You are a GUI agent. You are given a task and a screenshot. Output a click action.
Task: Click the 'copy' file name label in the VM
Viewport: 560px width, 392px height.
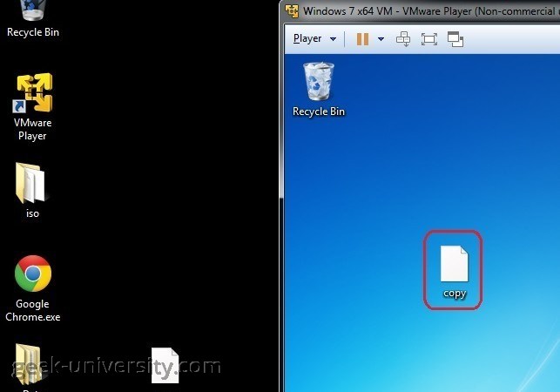[455, 294]
